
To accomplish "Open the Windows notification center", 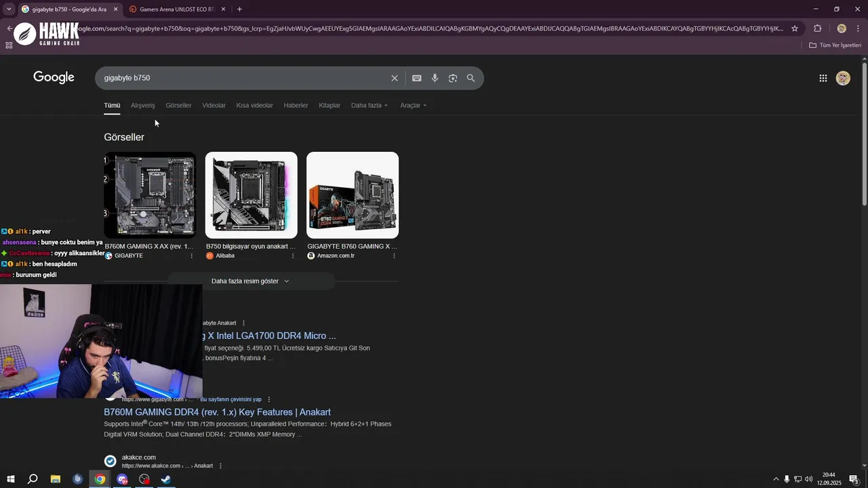I will (854, 479).
